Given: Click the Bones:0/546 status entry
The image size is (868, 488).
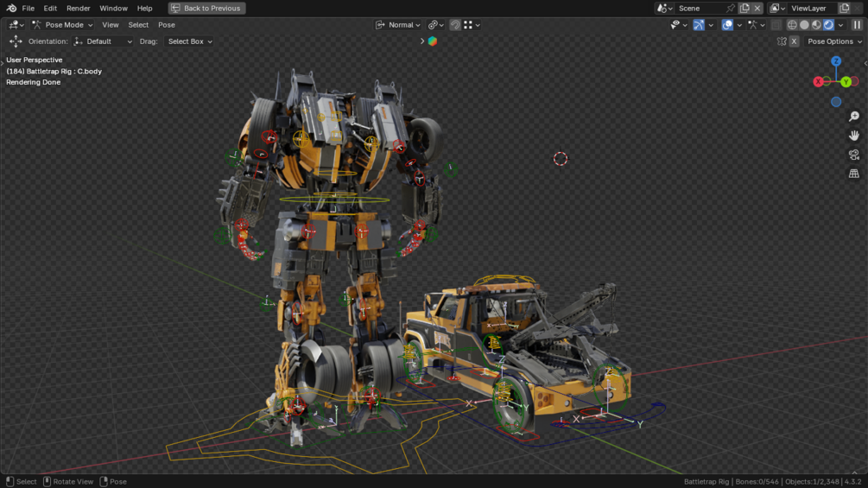Looking at the screenshot, I should (x=757, y=482).
